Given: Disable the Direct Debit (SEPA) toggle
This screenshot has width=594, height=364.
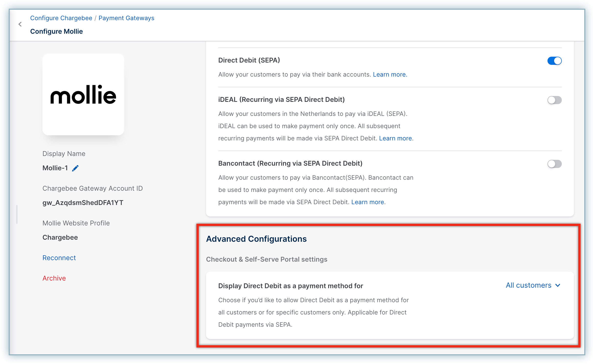Looking at the screenshot, I should [554, 61].
